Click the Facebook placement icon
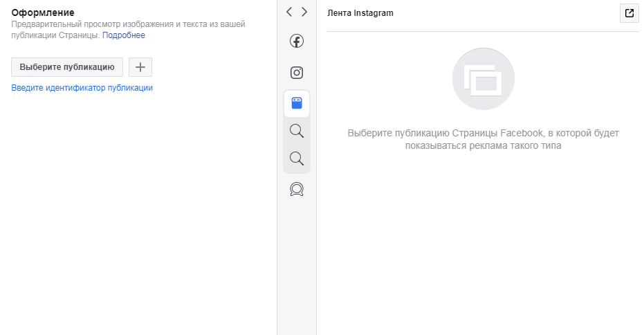 point(297,42)
